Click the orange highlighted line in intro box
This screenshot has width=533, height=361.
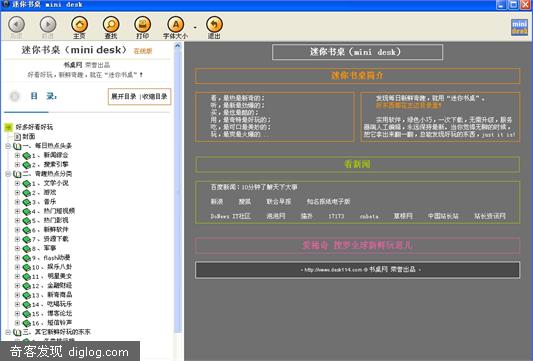click(409, 106)
